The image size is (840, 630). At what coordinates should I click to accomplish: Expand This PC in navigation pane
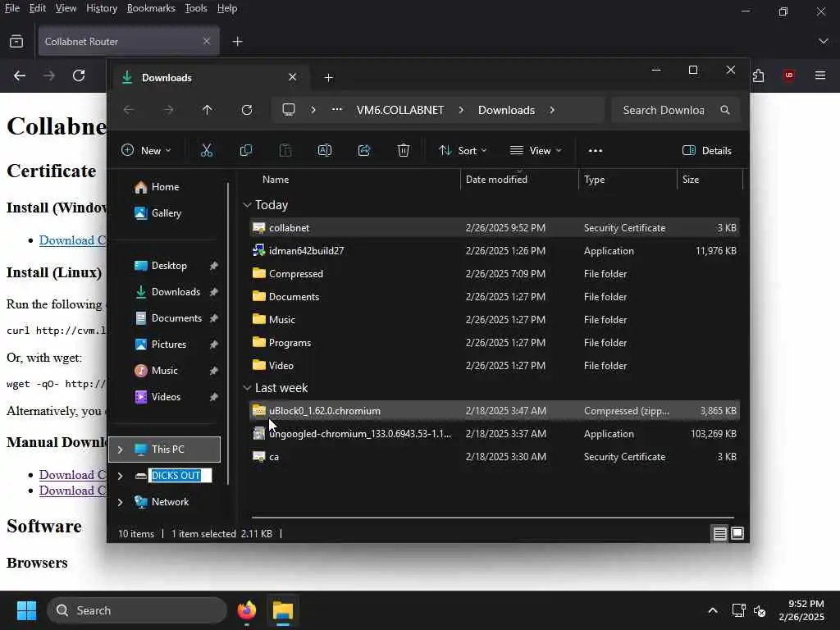click(x=120, y=450)
